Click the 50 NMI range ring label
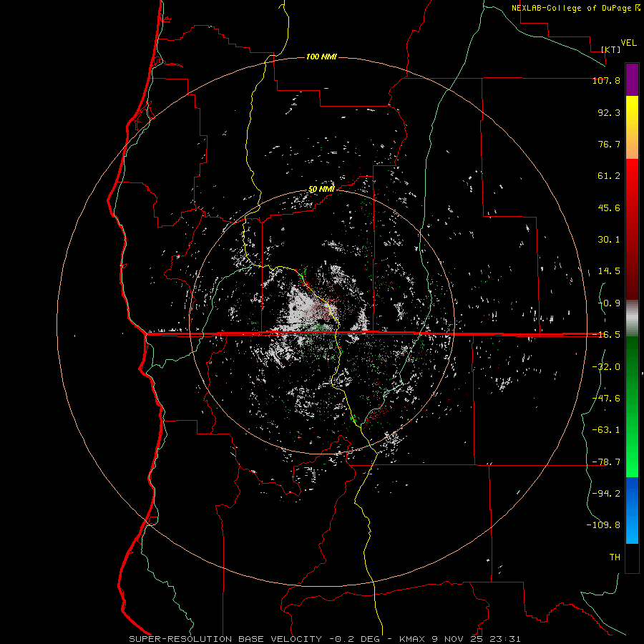 point(321,190)
